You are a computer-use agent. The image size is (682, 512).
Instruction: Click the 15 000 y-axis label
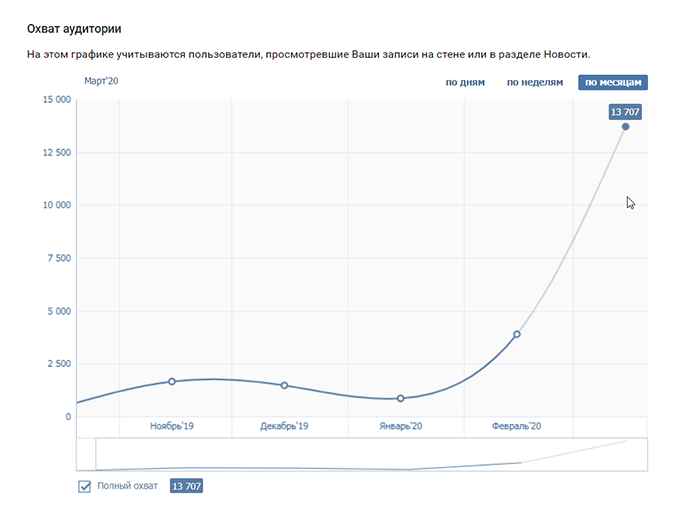[55, 100]
